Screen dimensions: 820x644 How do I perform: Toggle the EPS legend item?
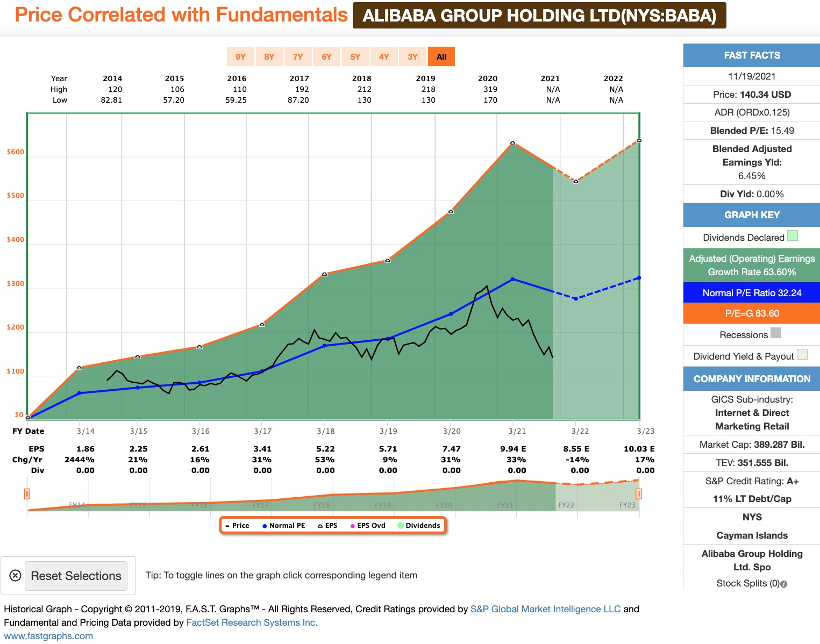[327, 525]
